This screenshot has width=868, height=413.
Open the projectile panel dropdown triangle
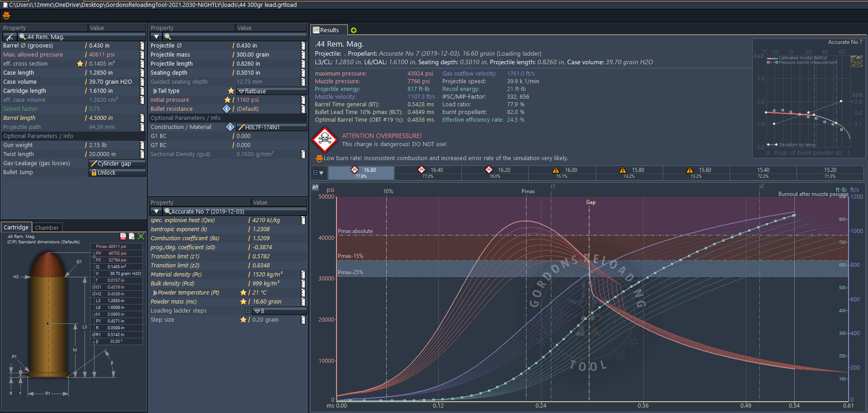157,37
